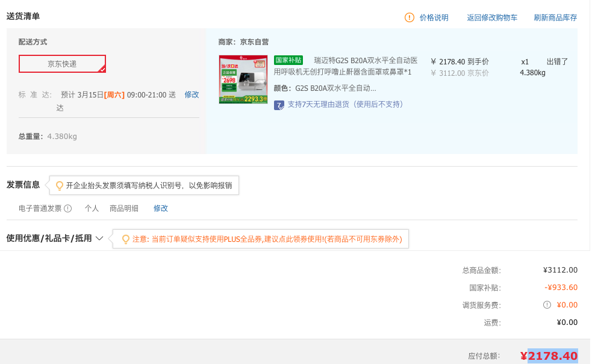Screen dimensions: 595x364
Task: Click the orange price explanation warning icon
Action: [410, 17]
